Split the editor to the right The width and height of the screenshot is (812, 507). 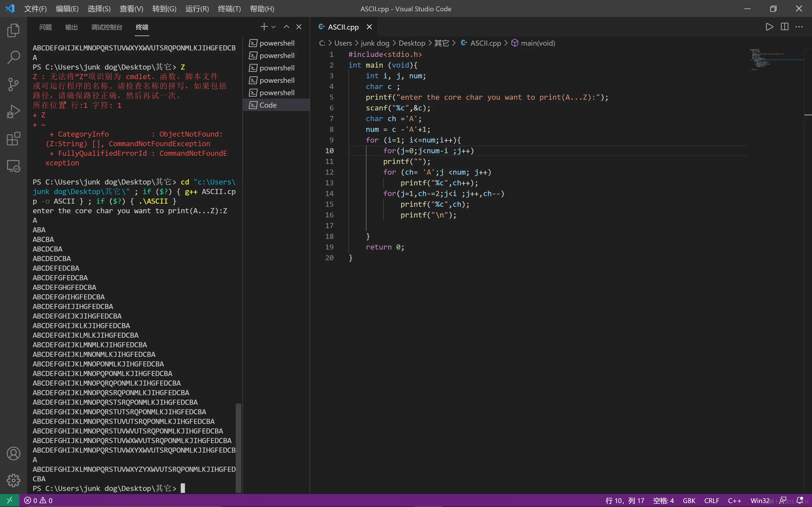point(784,27)
